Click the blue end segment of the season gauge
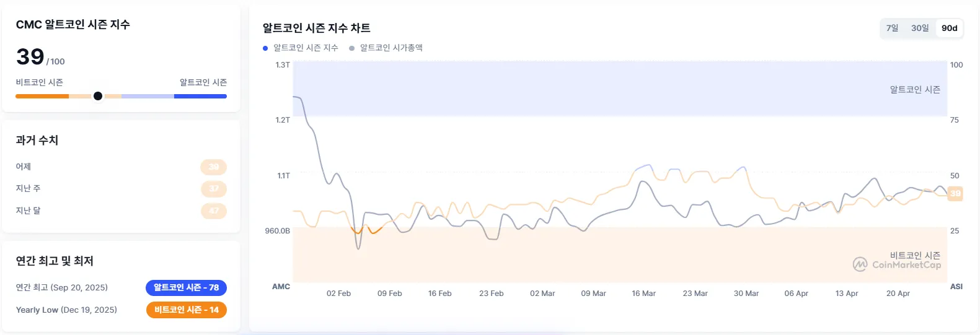This screenshot has height=335, width=980. pyautogui.click(x=200, y=96)
